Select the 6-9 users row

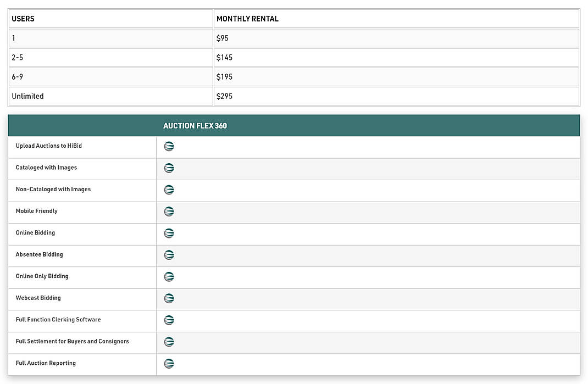[x=16, y=76]
